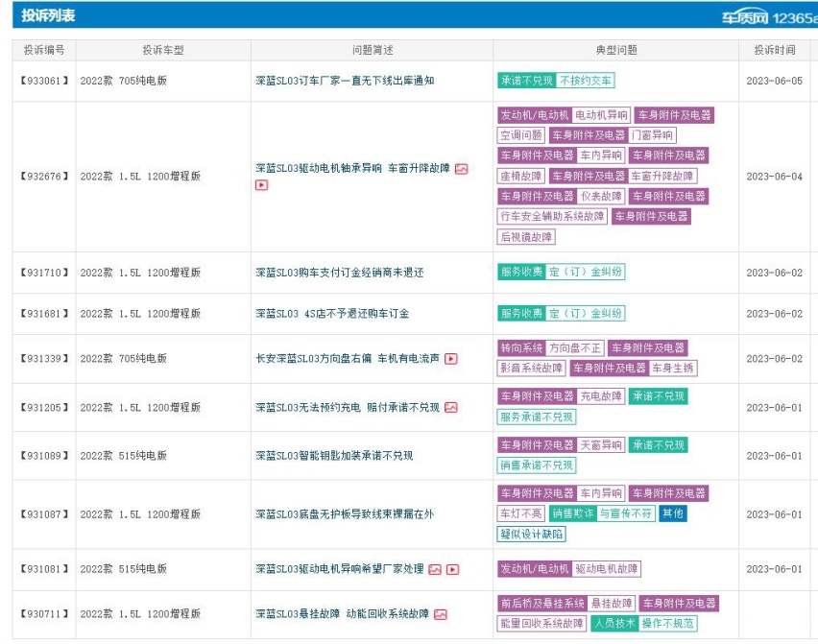Click the 电动机异响 tag
The image size is (818, 644).
pyautogui.click(x=602, y=115)
